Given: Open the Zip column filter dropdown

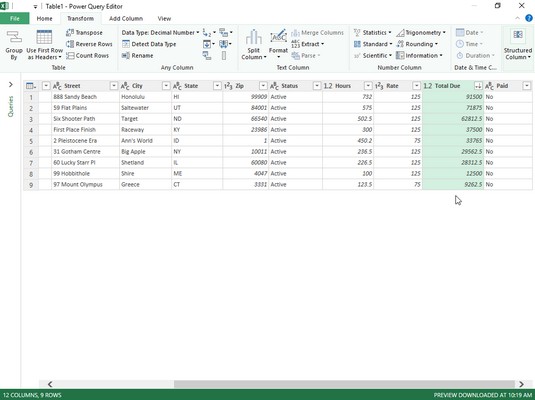Looking at the screenshot, I should point(263,86).
